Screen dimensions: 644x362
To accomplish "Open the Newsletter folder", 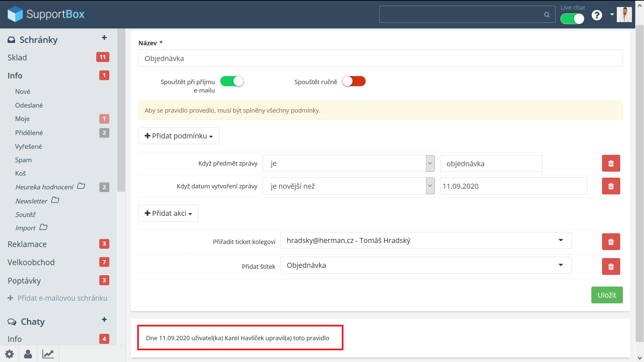I will (x=31, y=201).
